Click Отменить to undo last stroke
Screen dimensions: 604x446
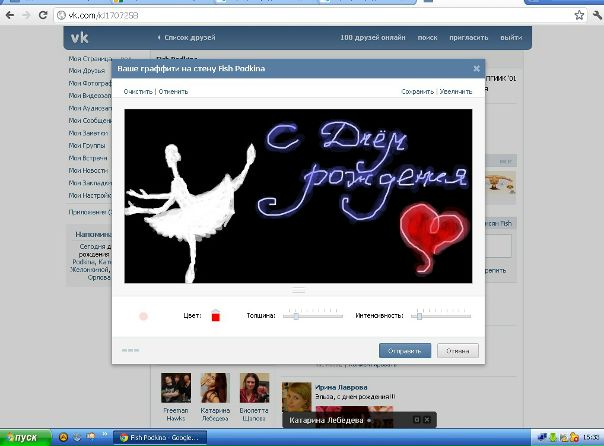click(x=173, y=91)
